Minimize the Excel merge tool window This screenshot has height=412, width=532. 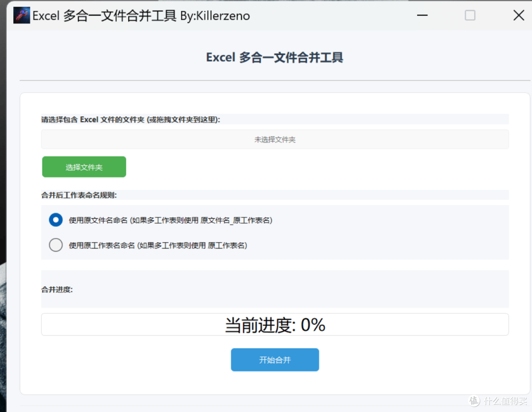click(422, 15)
